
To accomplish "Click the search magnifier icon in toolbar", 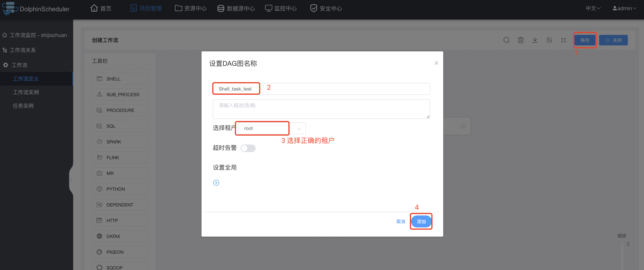I will [x=506, y=40].
